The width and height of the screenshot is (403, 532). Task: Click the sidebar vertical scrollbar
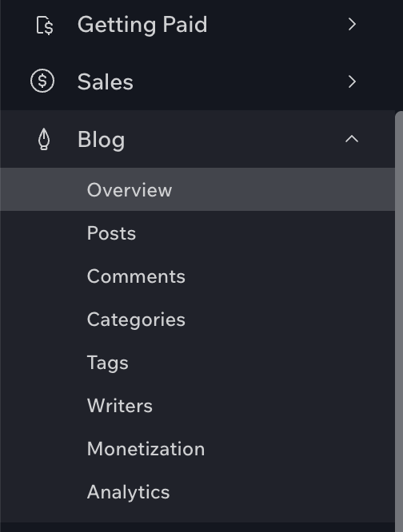pos(399,321)
